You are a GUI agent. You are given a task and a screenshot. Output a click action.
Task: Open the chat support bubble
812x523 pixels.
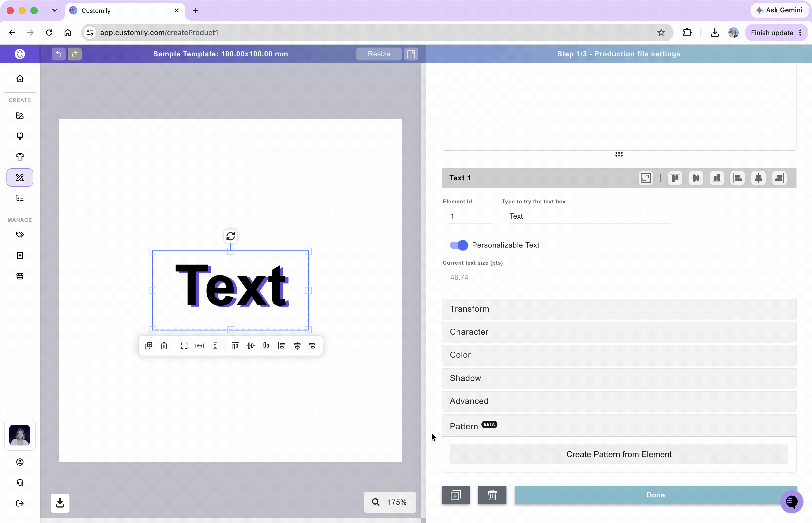pyautogui.click(x=792, y=502)
